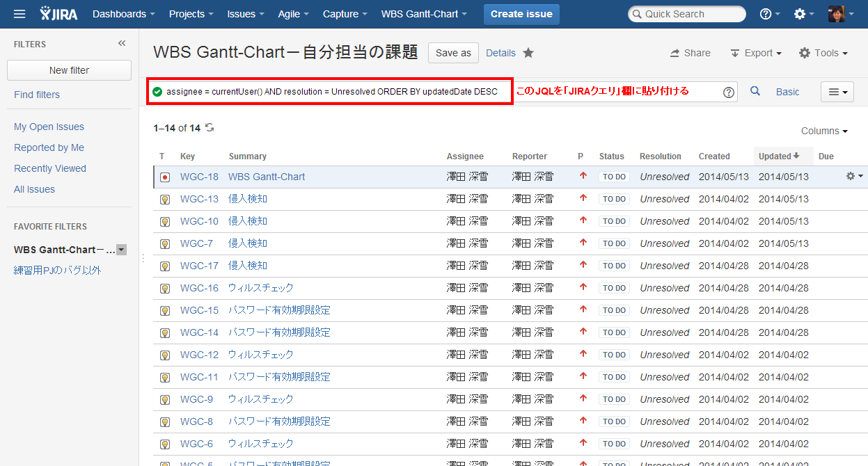Open the Issues menu
The image size is (868, 466).
(246, 14)
